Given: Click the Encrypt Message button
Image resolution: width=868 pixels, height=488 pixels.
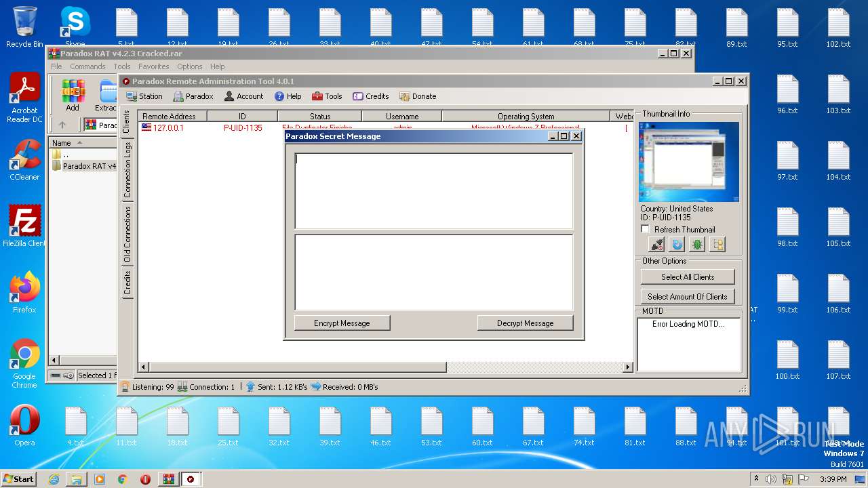Looking at the screenshot, I should pyautogui.click(x=342, y=323).
